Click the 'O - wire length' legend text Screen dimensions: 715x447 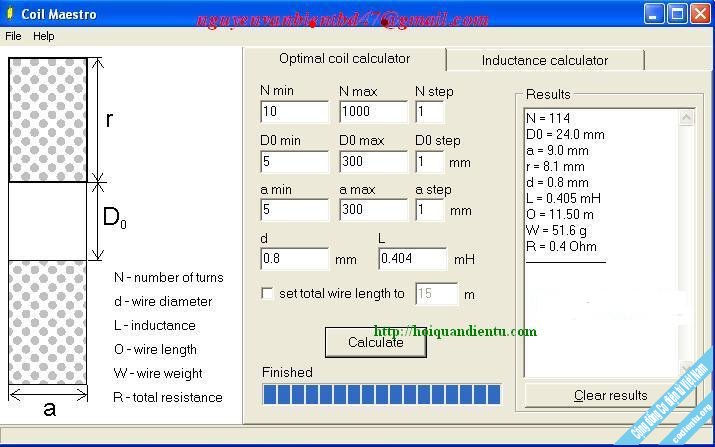pos(155,350)
